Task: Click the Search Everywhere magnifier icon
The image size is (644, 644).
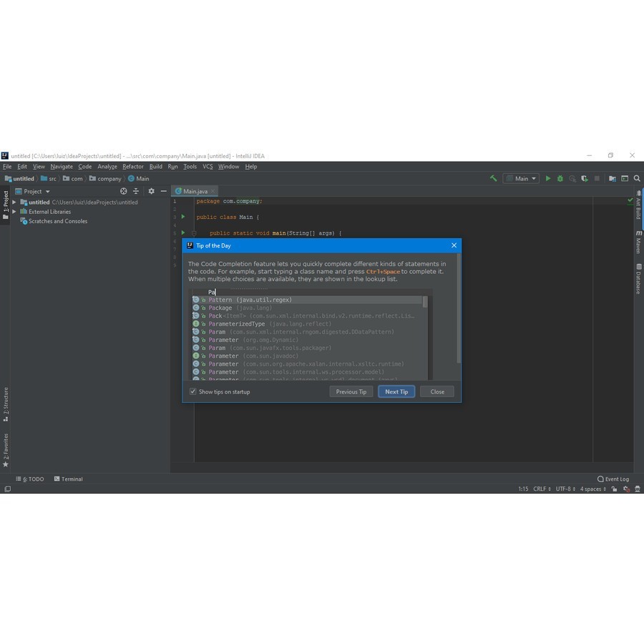Action: click(637, 179)
